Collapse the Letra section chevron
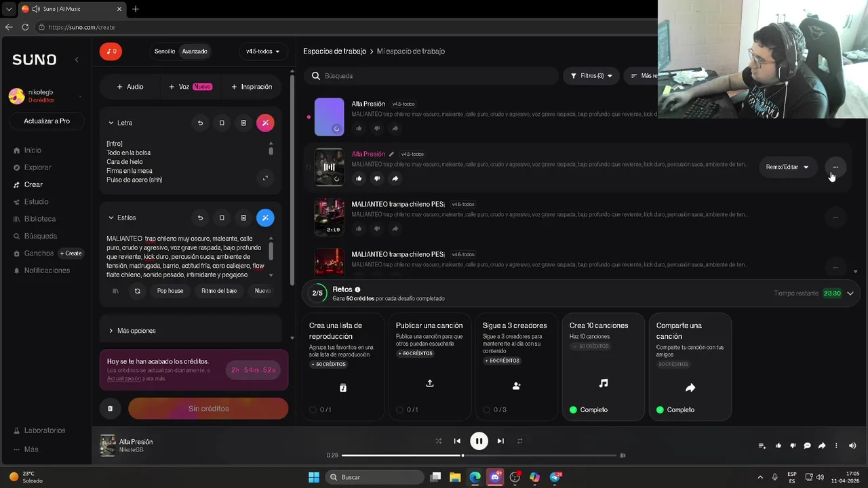This screenshot has width=868, height=488. [111, 123]
